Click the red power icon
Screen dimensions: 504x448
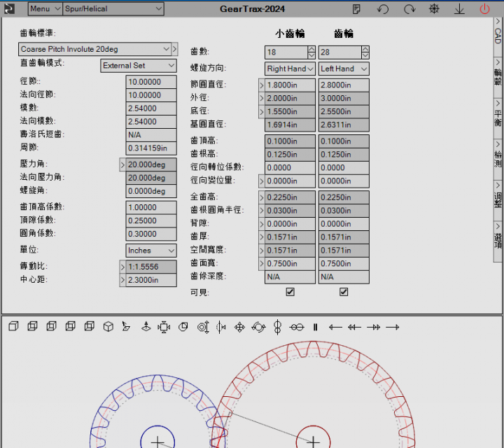coord(484,9)
